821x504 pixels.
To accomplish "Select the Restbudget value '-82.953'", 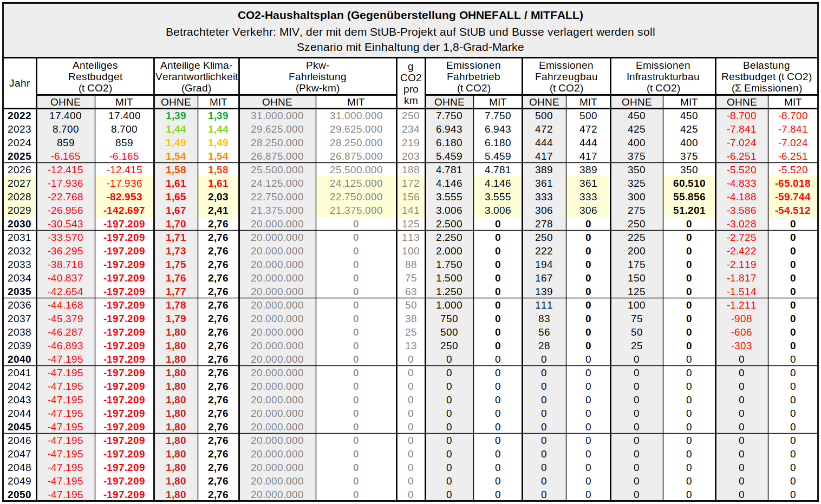I will coord(124,197).
